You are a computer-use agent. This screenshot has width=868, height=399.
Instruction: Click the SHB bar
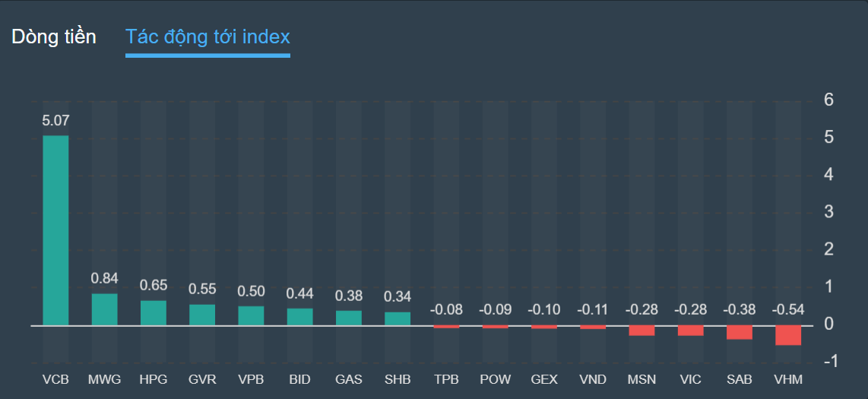(x=398, y=318)
